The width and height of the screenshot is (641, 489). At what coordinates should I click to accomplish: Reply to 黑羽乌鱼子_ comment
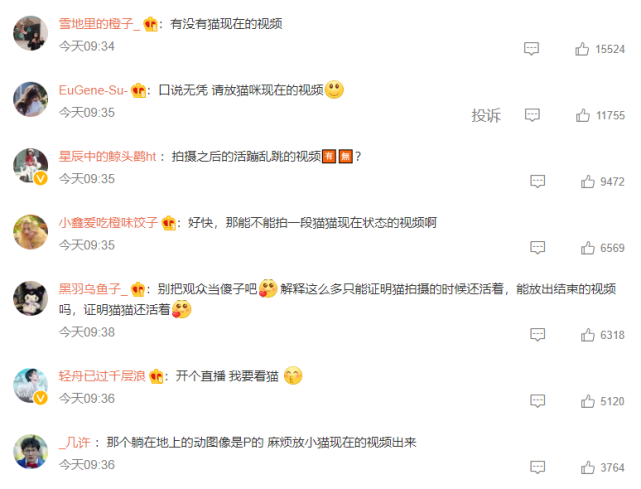pos(537,334)
